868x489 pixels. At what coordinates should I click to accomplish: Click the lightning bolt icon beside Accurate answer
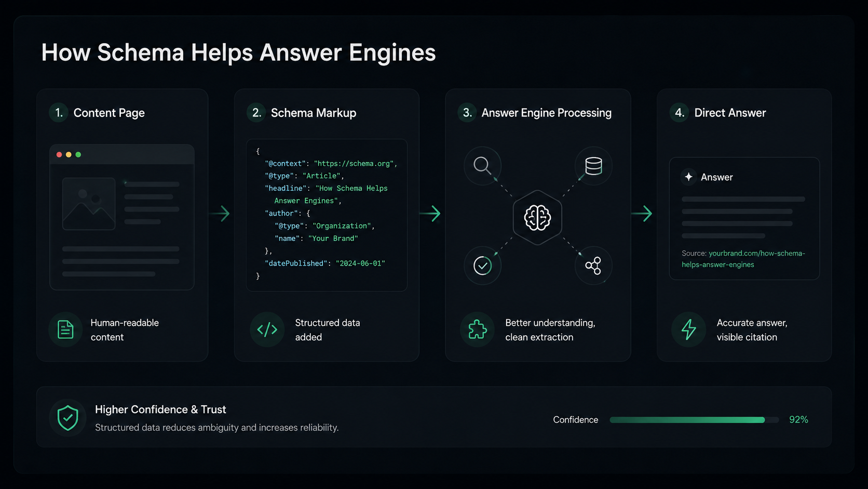[x=689, y=329]
